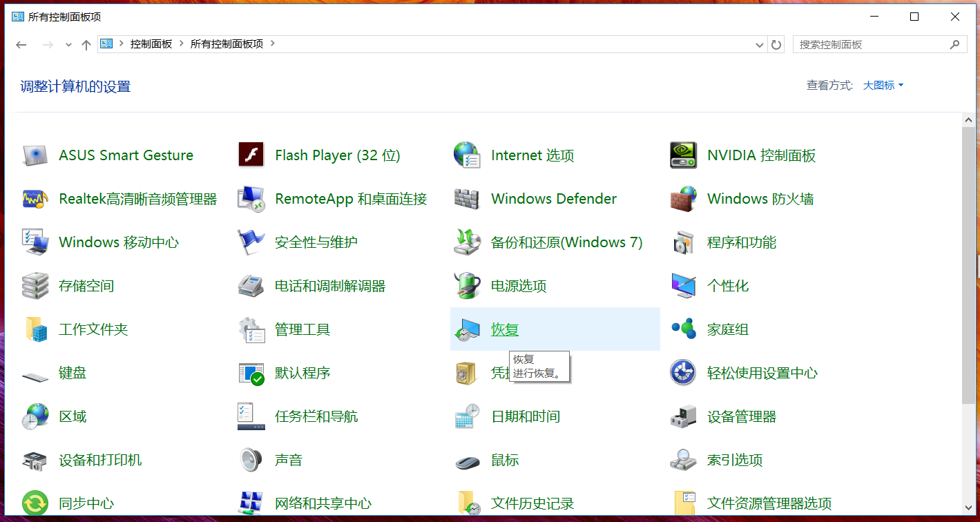The width and height of the screenshot is (980, 522).
Task: Open 电源选项 settings
Action: click(x=517, y=286)
